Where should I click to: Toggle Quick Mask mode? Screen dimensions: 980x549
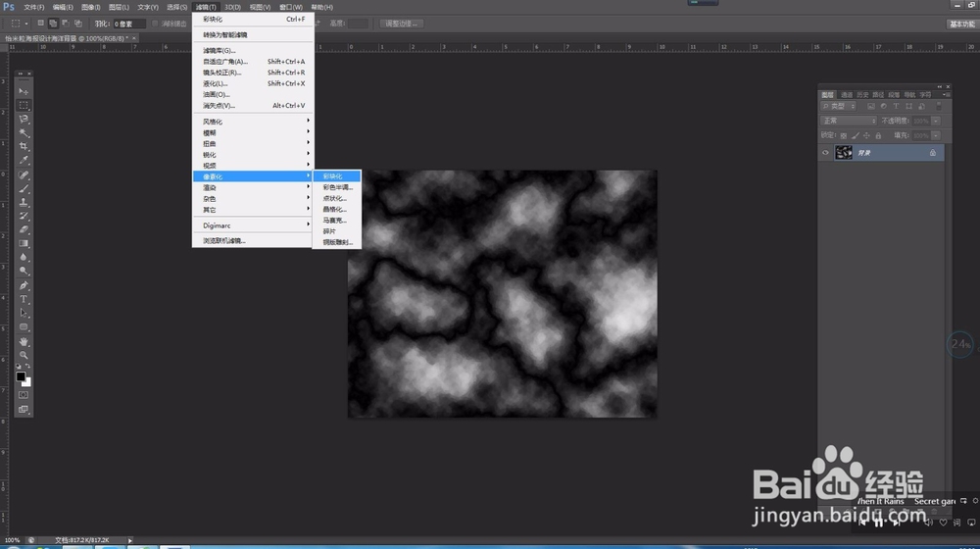24,395
